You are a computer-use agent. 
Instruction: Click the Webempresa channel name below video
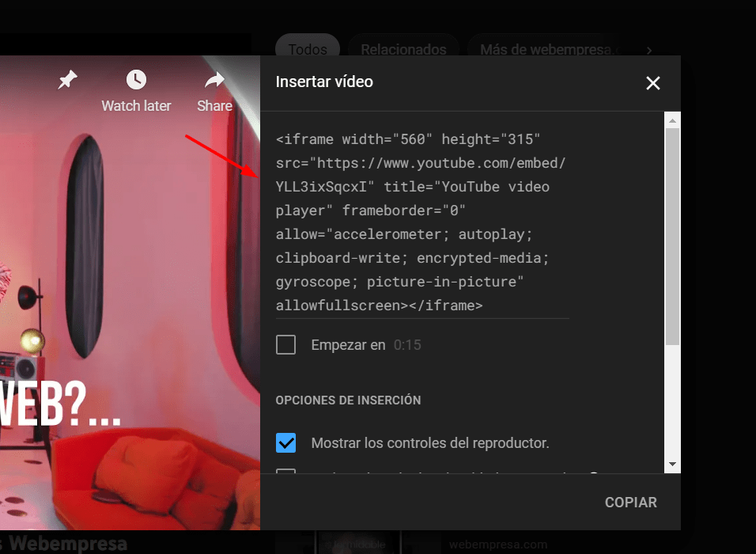coord(68,544)
